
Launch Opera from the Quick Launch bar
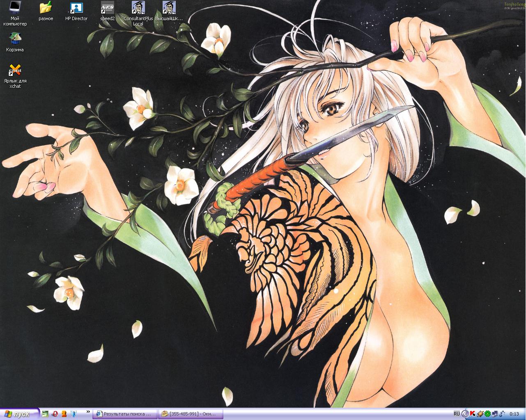(x=55, y=414)
